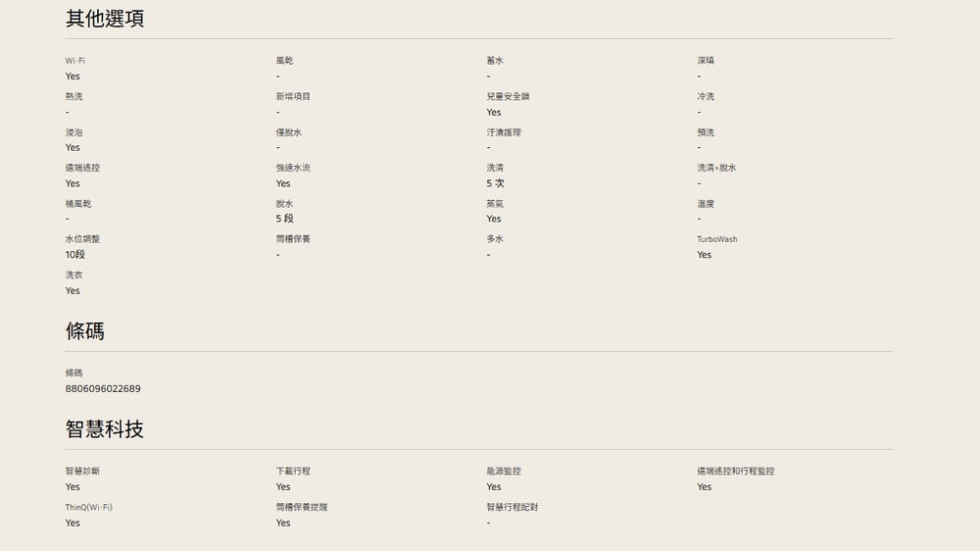Click the 5 次 rinse count value
This screenshot has width=980, height=551.
[495, 183]
